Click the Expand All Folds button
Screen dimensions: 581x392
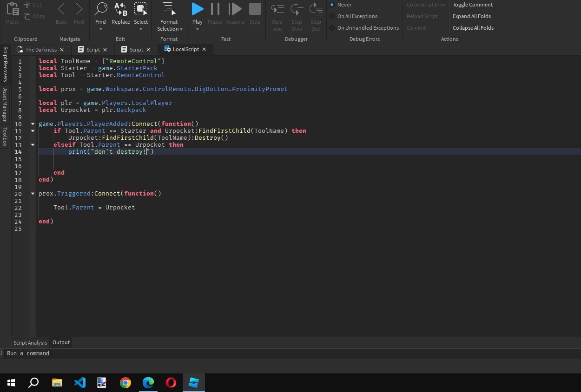pyautogui.click(x=471, y=16)
